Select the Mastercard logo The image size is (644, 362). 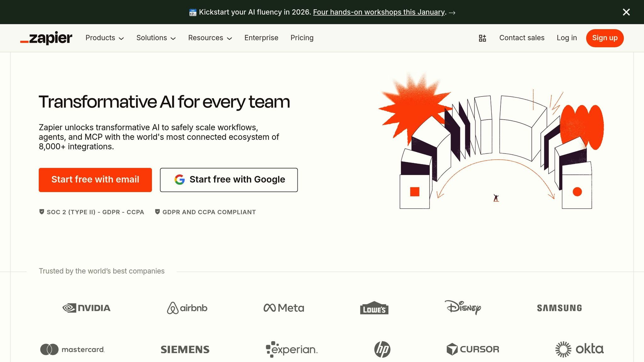[x=72, y=349]
